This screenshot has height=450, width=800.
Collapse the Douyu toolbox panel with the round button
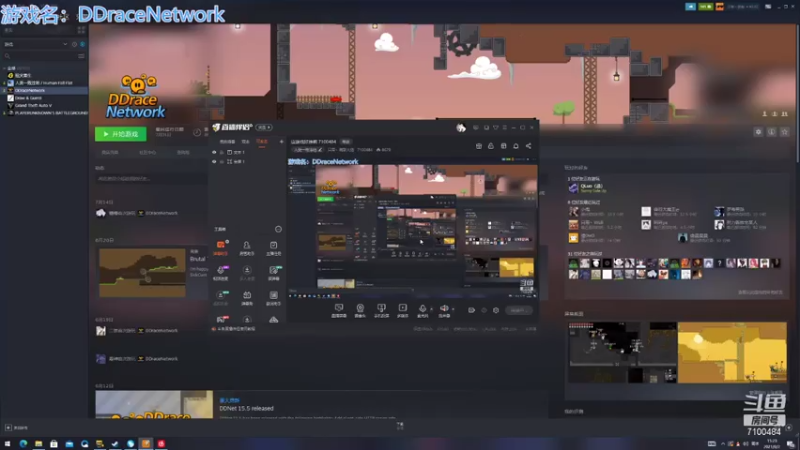(x=278, y=229)
